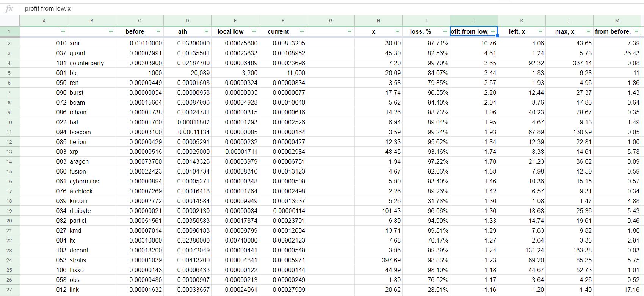Click the 'max, x' header cell
This screenshot has width=644, height=296.
(569, 31)
